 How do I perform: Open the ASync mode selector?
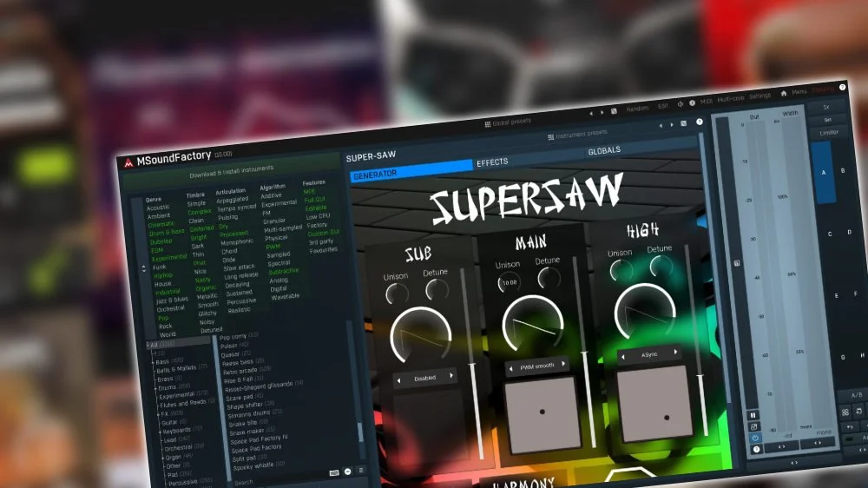coord(649,354)
